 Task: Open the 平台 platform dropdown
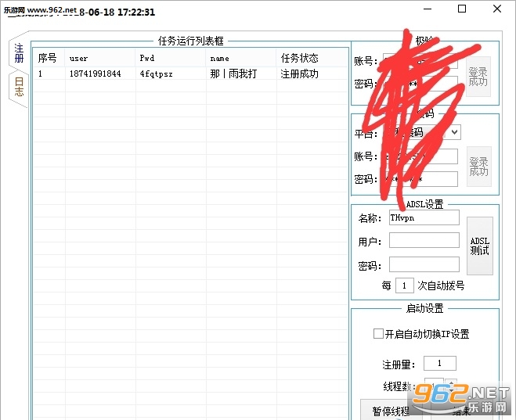pyautogui.click(x=454, y=132)
